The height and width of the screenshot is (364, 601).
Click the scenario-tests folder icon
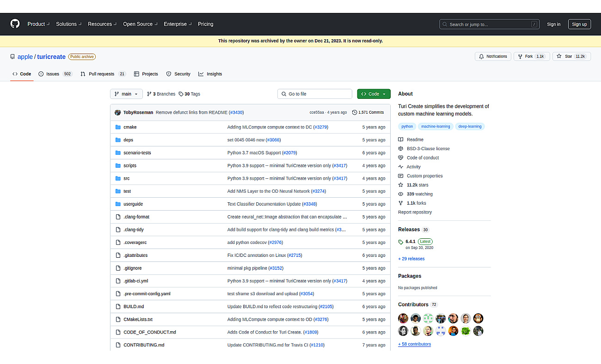tap(118, 153)
